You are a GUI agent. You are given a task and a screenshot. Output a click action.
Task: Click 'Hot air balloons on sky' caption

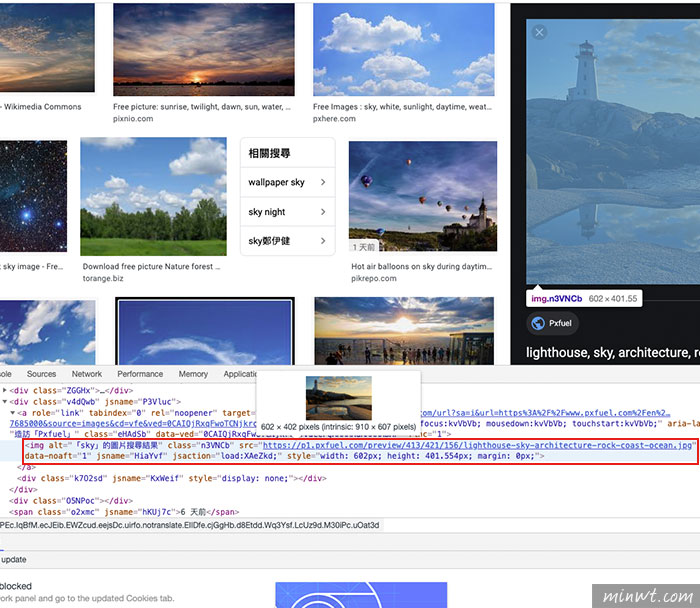point(421,267)
